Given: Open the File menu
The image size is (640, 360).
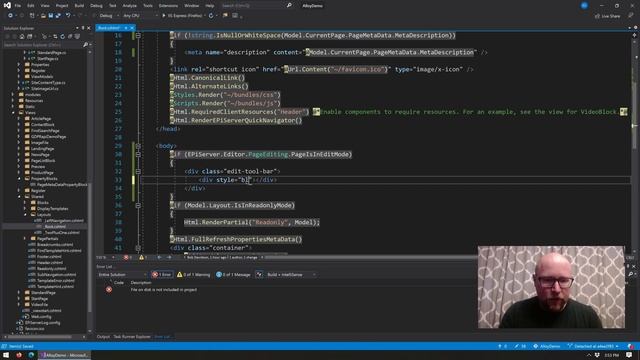Looking at the screenshot, I should (x=18, y=6).
